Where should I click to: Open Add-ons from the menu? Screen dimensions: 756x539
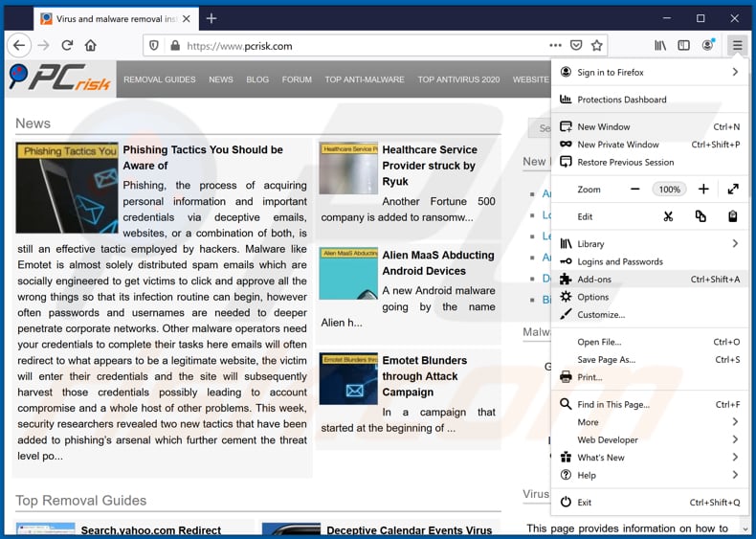[x=650, y=279]
